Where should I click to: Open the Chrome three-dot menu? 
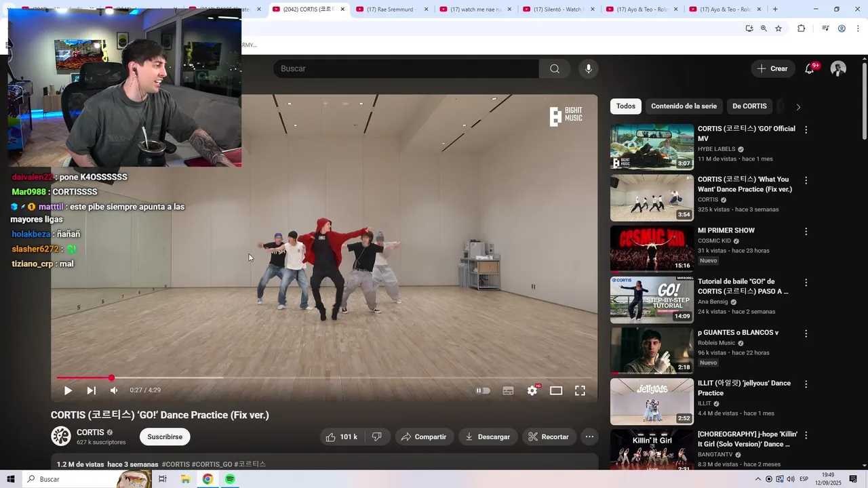pos(859,28)
